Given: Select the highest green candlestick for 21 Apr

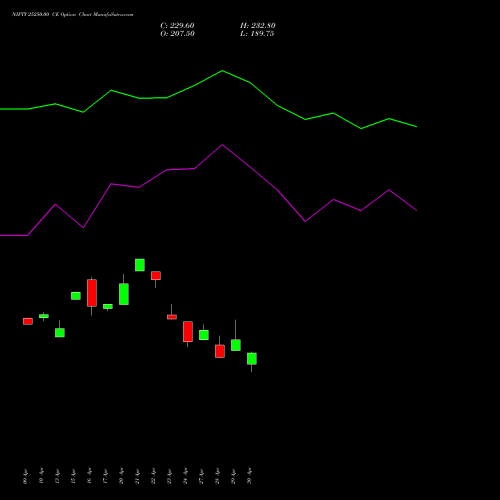Looking at the screenshot, I should coord(140,265).
